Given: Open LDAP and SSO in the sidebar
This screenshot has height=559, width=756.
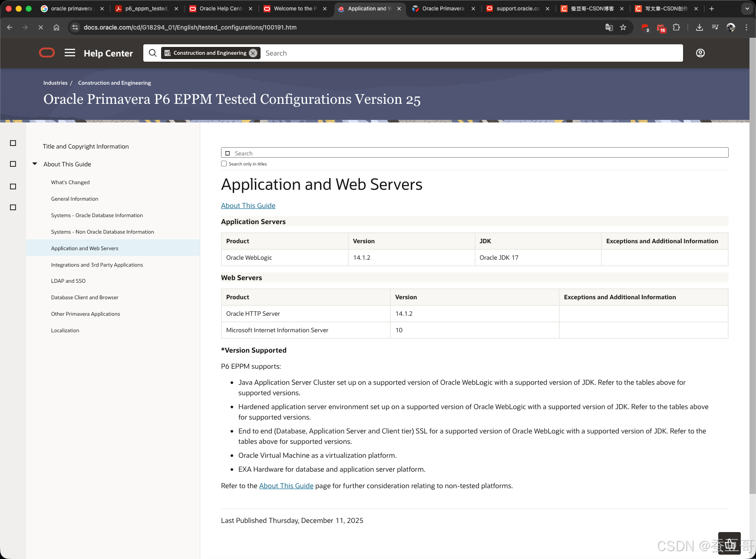Looking at the screenshot, I should 68,281.
